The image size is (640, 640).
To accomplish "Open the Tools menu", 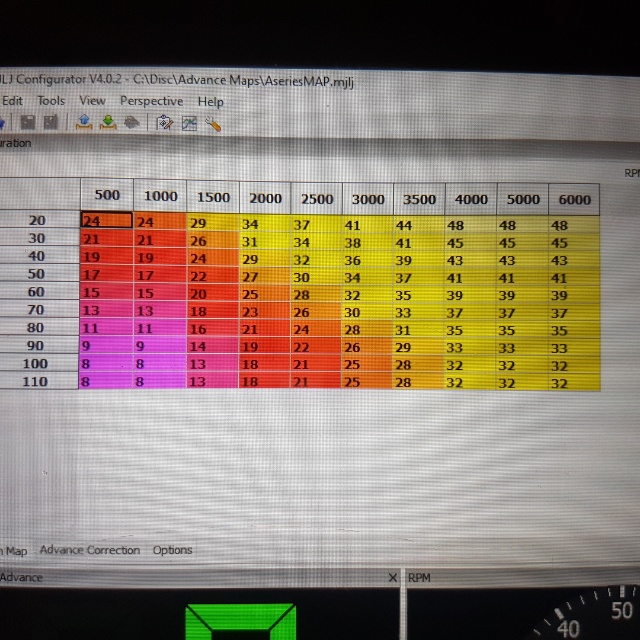I will pyautogui.click(x=51, y=100).
